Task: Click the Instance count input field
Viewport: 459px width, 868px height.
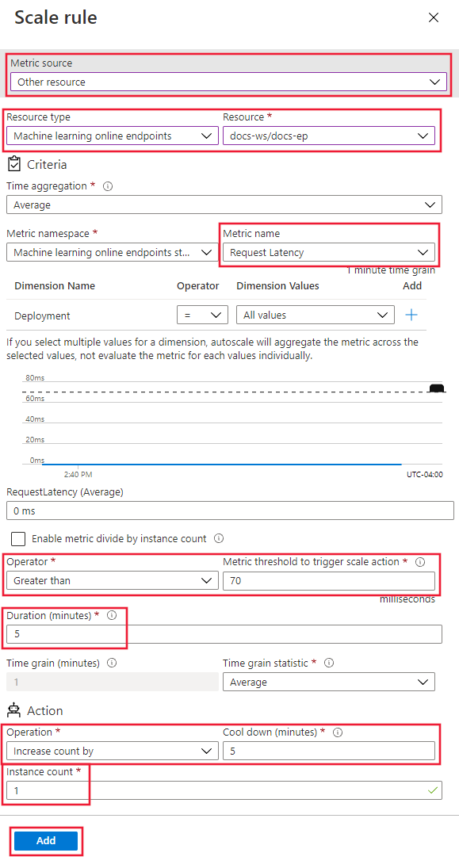Action: click(224, 790)
